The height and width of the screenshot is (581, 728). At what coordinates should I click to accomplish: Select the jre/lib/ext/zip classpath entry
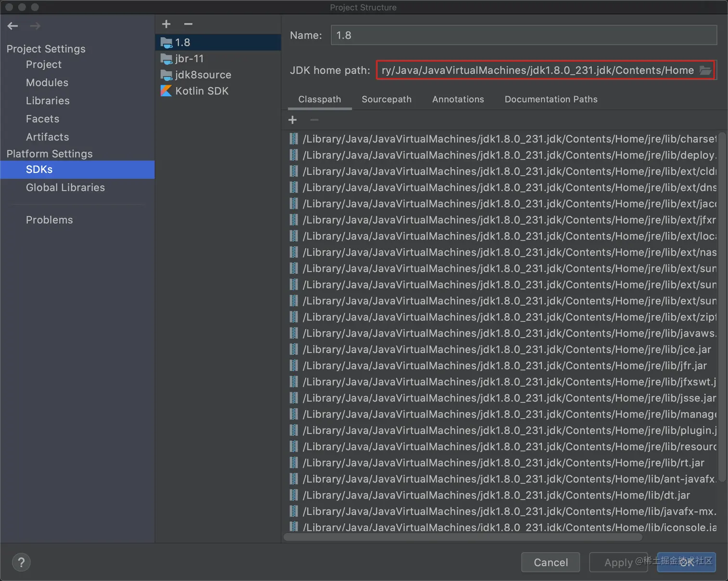[501, 317]
